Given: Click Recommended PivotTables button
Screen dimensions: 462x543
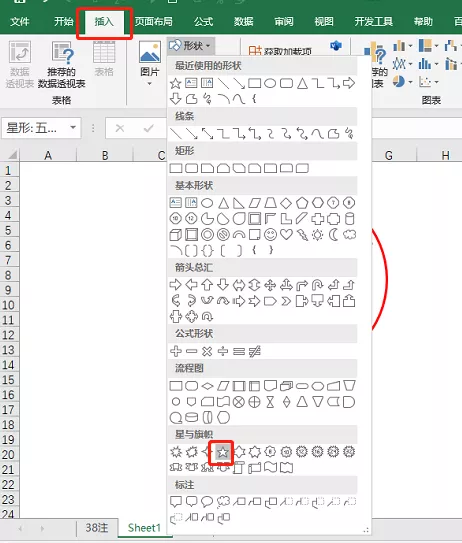Looking at the screenshot, I should click(62, 65).
